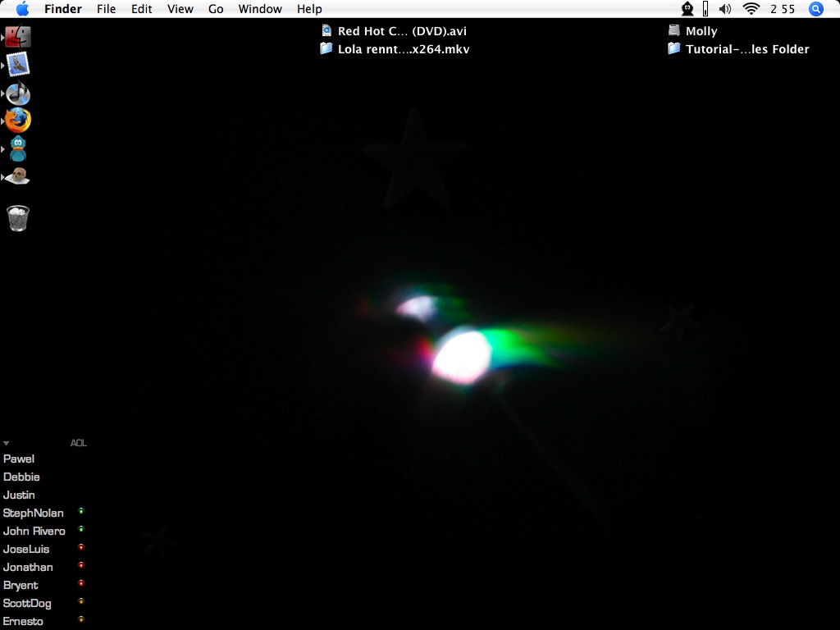Click the Molly drive label
The image size is (840, 630).
[701, 31]
